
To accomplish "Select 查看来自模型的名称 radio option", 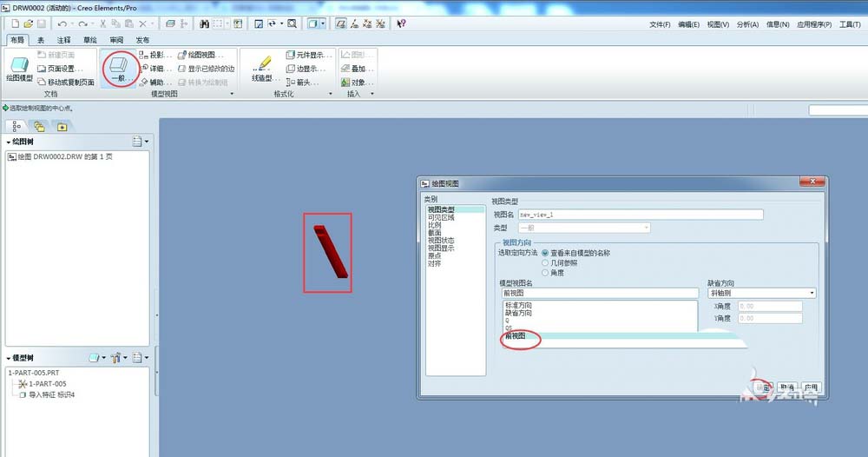I will click(545, 253).
